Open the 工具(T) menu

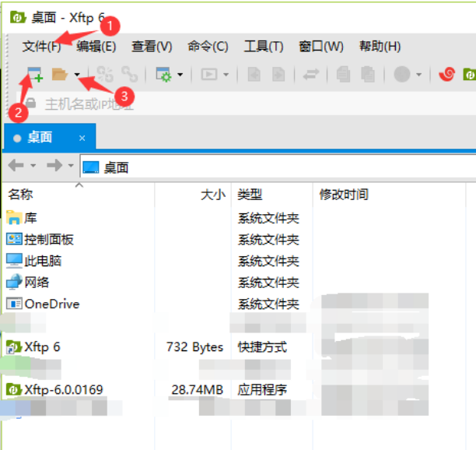(x=264, y=47)
